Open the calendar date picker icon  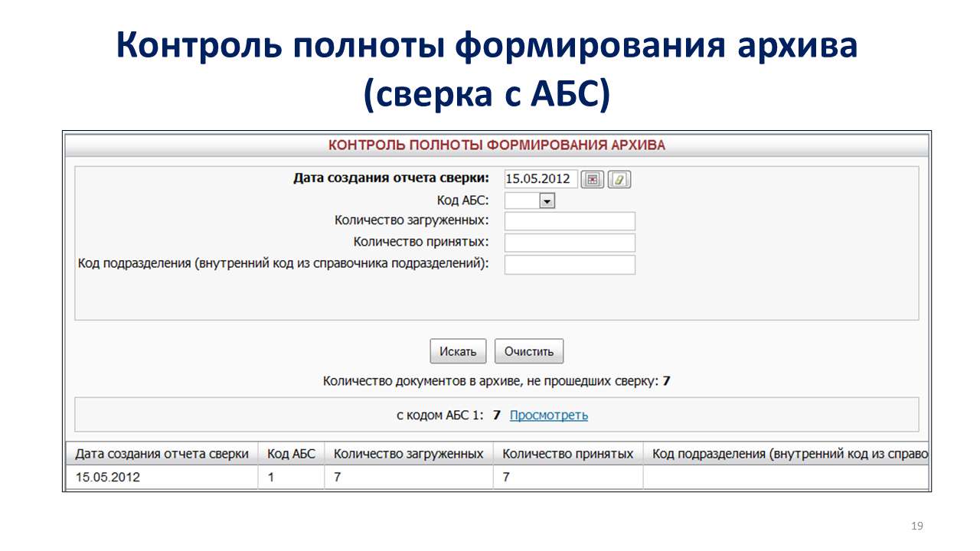pos(592,179)
